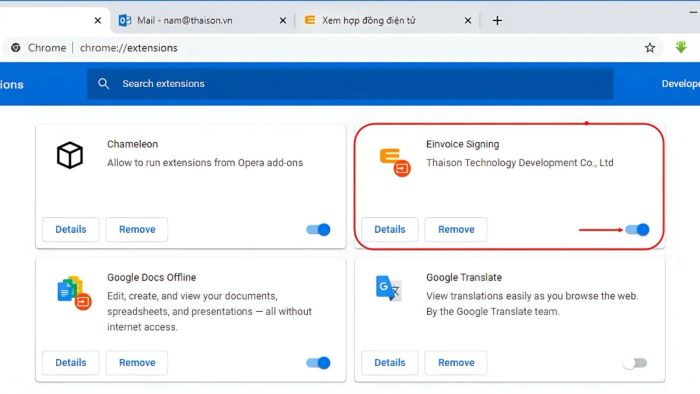700x394 pixels.
Task: Remove the Einvoice Signing extension
Action: click(x=456, y=229)
